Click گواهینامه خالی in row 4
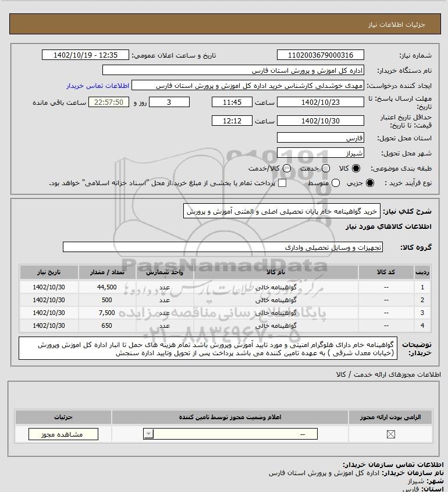 (x=276, y=325)
